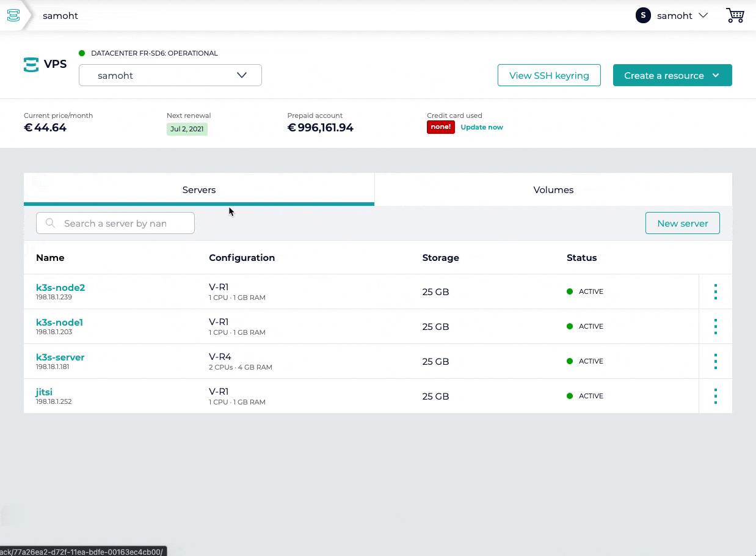
Task: Open the jitsi server link
Action: [x=44, y=392]
